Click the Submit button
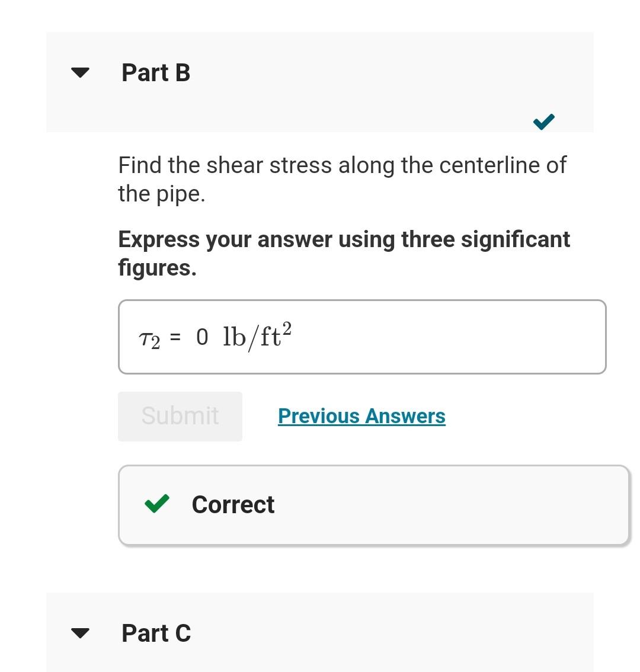 coord(180,415)
